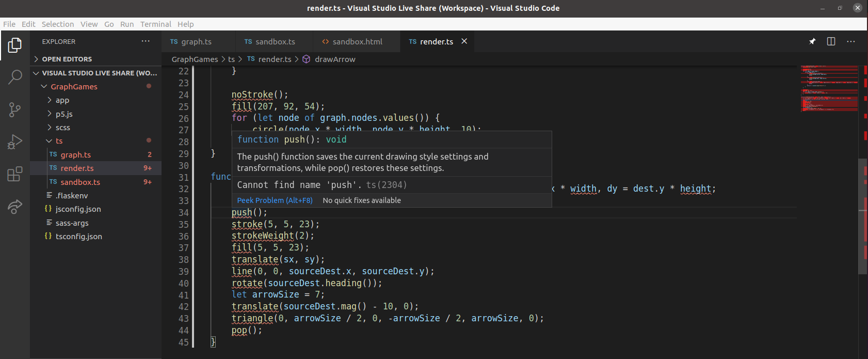The height and width of the screenshot is (359, 868).
Task: Open the Source Control view
Action: 15,109
